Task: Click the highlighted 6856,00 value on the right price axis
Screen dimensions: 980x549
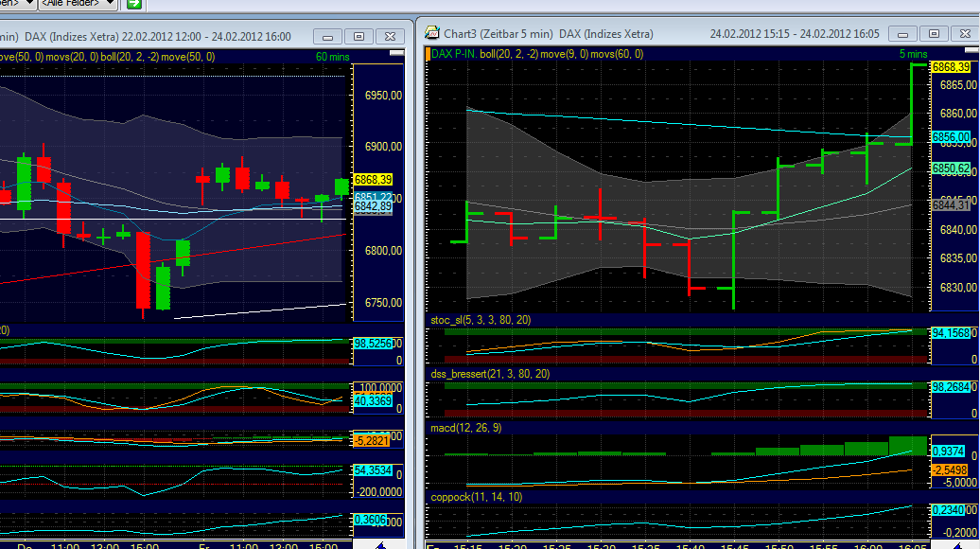Action: [x=951, y=136]
